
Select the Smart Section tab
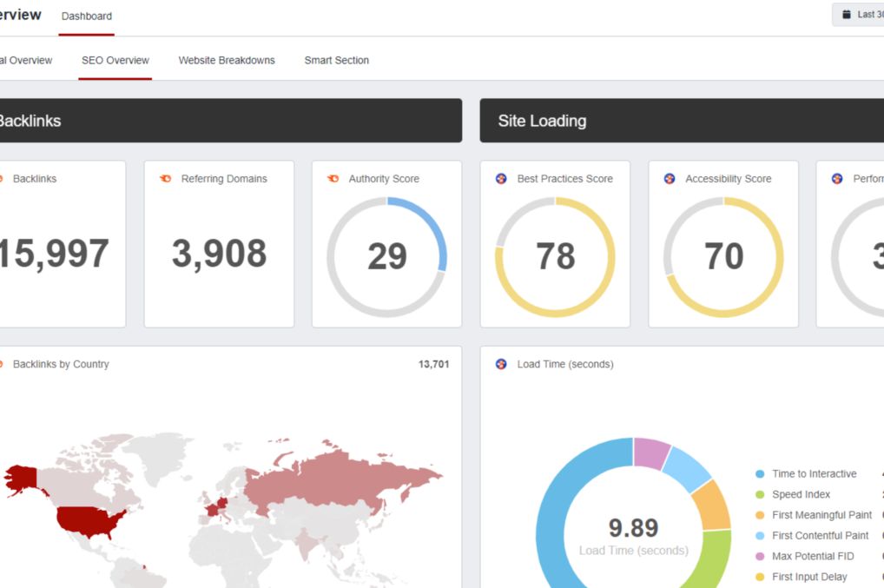[x=337, y=60]
